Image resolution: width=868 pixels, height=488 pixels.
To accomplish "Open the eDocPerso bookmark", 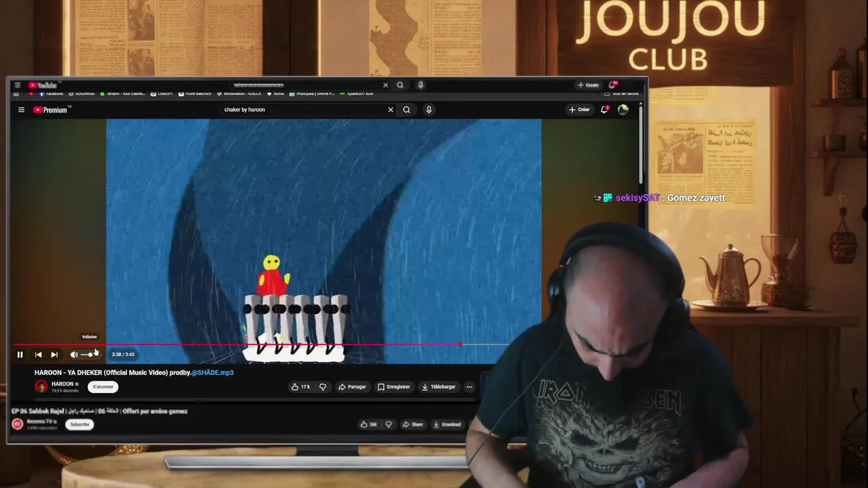I will [x=81, y=94].
